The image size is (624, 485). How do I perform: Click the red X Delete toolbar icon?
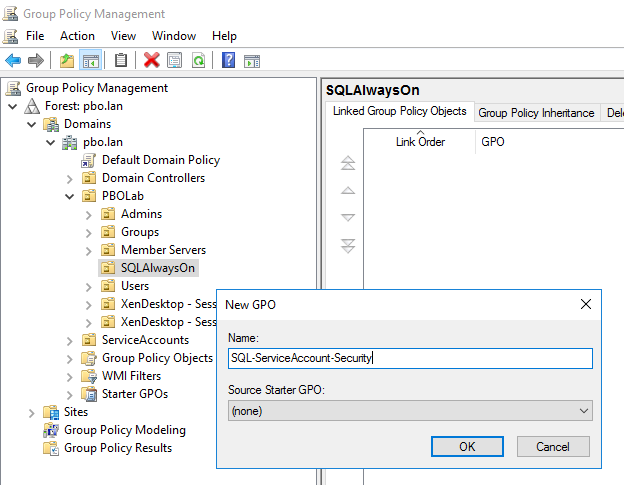point(152,60)
